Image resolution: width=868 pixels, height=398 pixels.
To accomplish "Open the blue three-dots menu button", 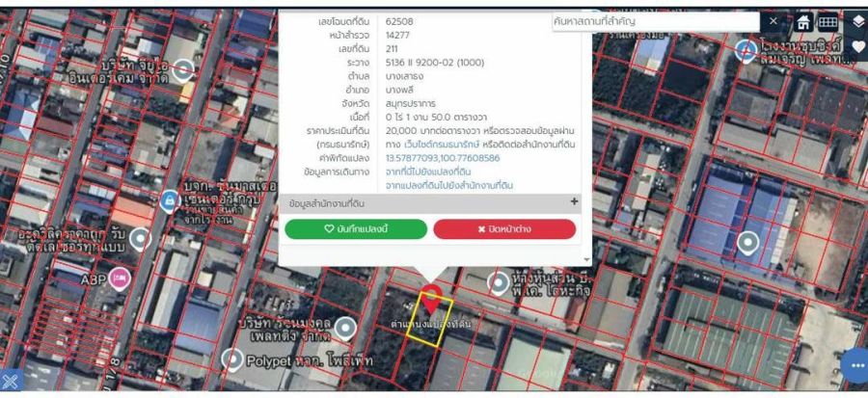I will [855, 364].
